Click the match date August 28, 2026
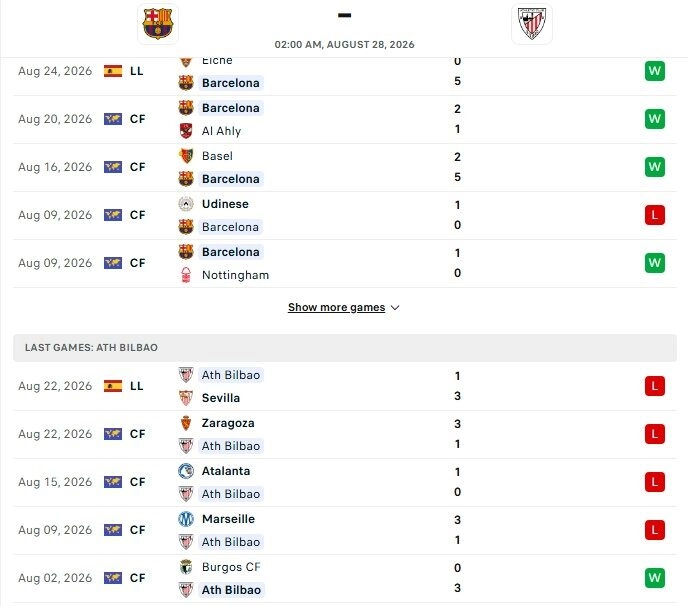Image resolution: width=688 pixels, height=606 pixels. pyautogui.click(x=370, y=44)
